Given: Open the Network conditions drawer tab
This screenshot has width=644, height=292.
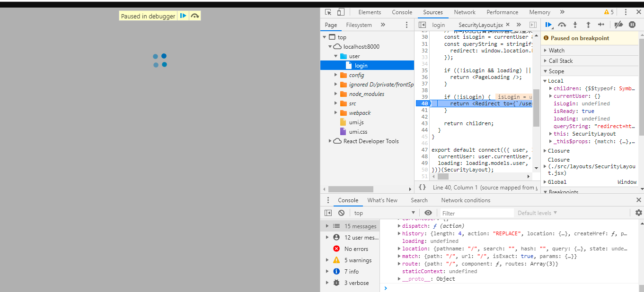Looking at the screenshot, I should pos(466,200).
